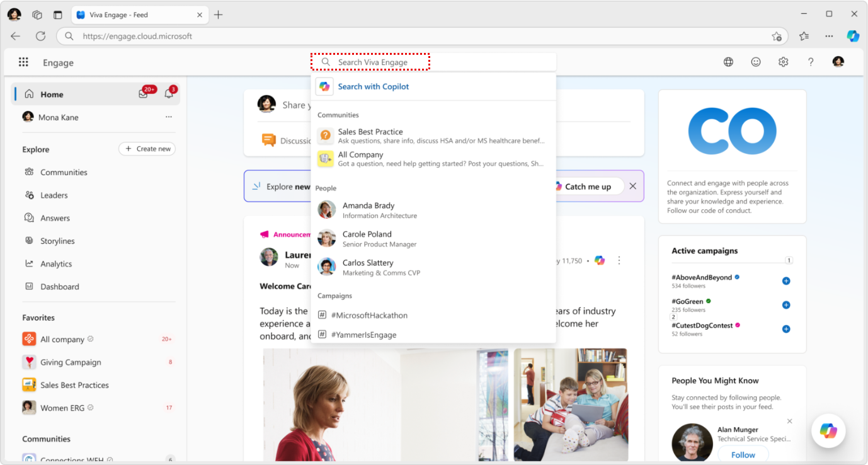Open the Dashboard
Image resolution: width=868 pixels, height=465 pixels.
pos(59,286)
